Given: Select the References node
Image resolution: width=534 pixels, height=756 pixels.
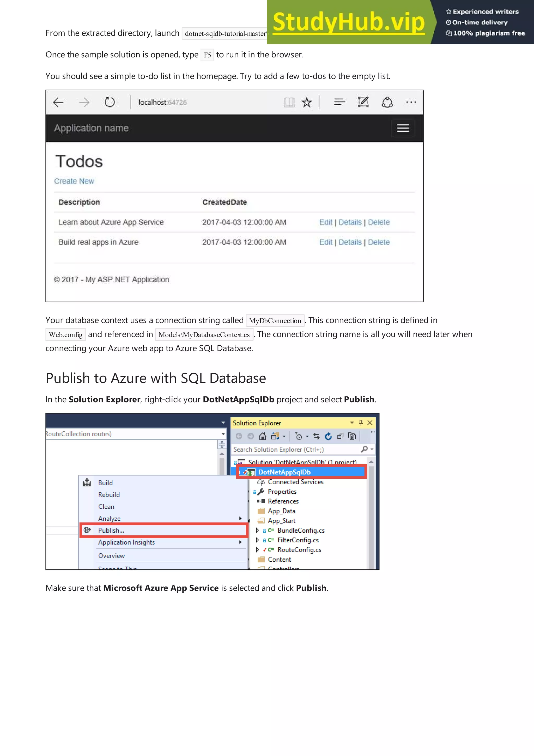Looking at the screenshot, I should (283, 501).
